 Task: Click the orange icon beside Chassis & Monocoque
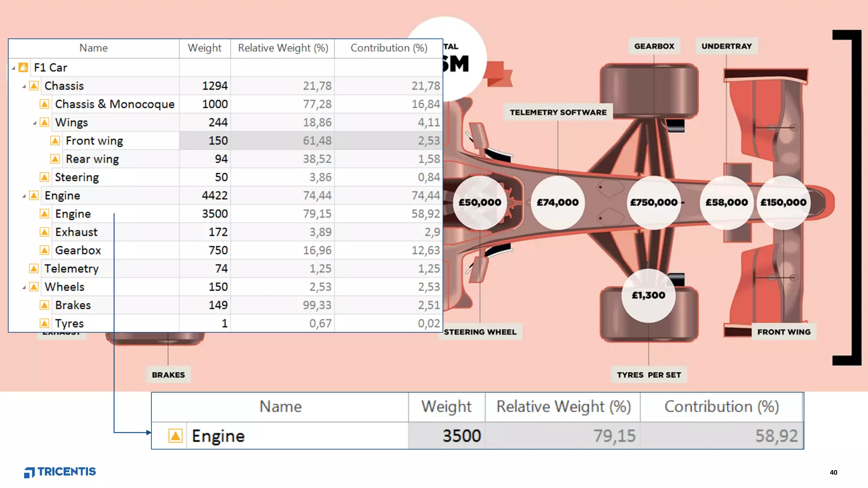[x=45, y=104]
